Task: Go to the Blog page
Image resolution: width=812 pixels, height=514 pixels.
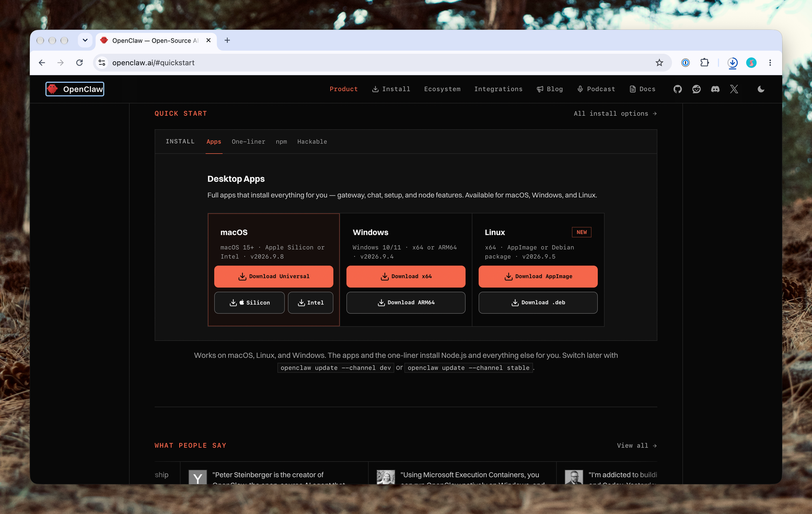Action: pos(550,89)
